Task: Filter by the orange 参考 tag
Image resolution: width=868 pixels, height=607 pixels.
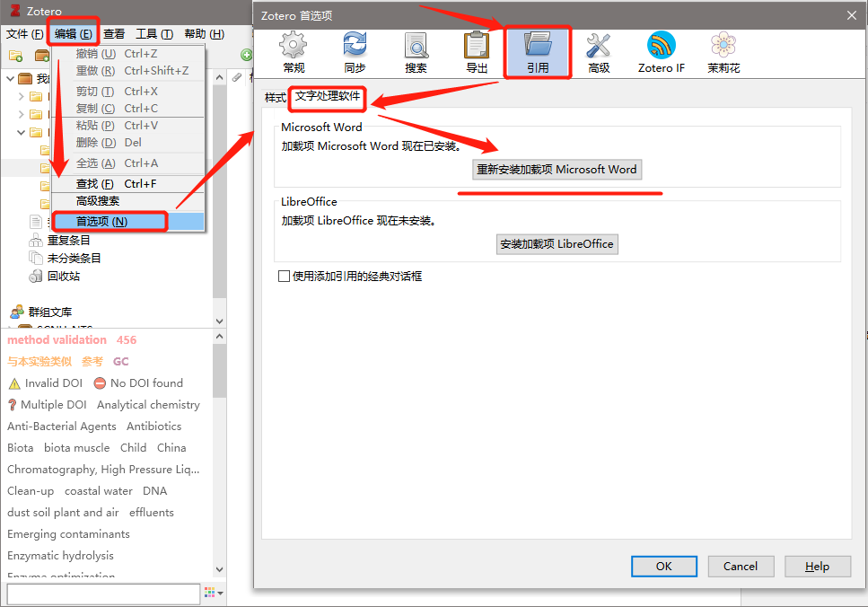Action: point(92,362)
